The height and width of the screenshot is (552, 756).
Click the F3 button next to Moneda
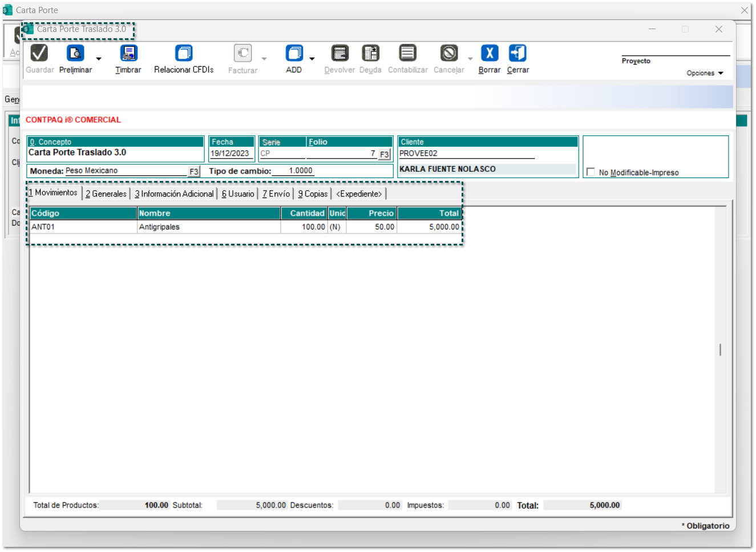(x=194, y=171)
